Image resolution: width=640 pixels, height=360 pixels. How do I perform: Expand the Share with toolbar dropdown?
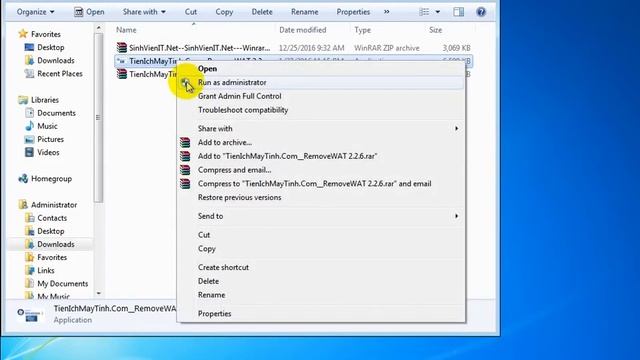click(144, 12)
